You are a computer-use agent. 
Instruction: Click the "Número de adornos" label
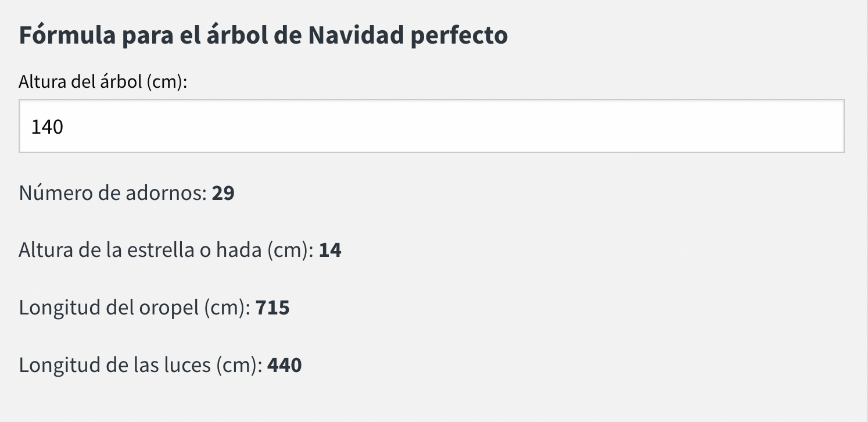[113, 193]
